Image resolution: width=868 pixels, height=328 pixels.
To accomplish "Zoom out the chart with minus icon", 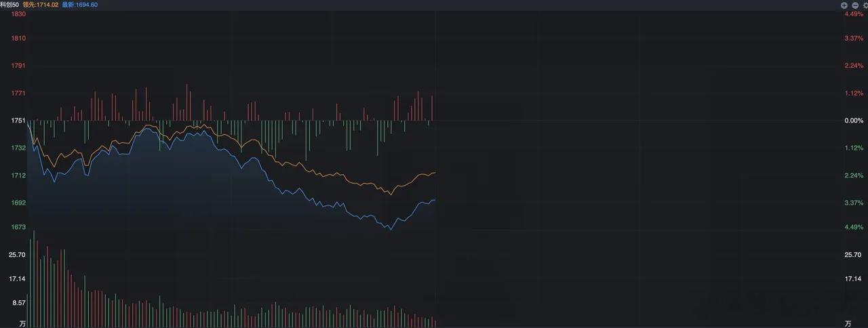I will pos(854,5).
